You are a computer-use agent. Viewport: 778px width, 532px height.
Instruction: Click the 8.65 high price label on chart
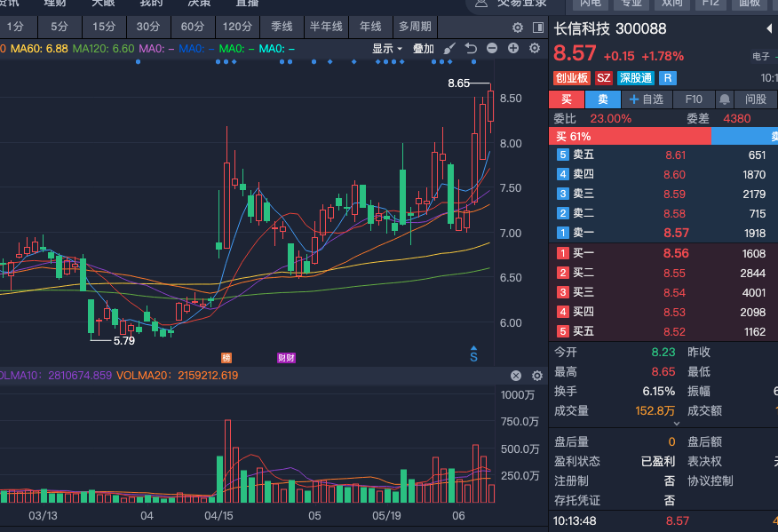(458, 83)
